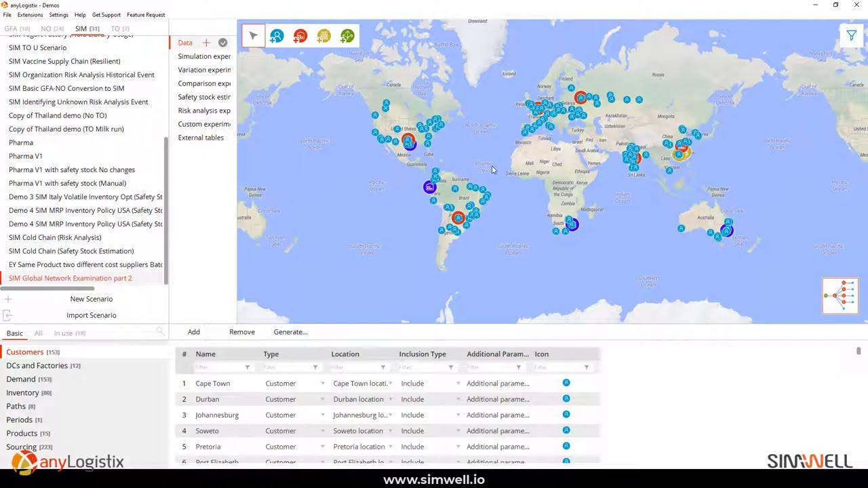The image size is (868, 488).
Task: Open the Inclusion Type column filter funnel
Action: pos(451,367)
